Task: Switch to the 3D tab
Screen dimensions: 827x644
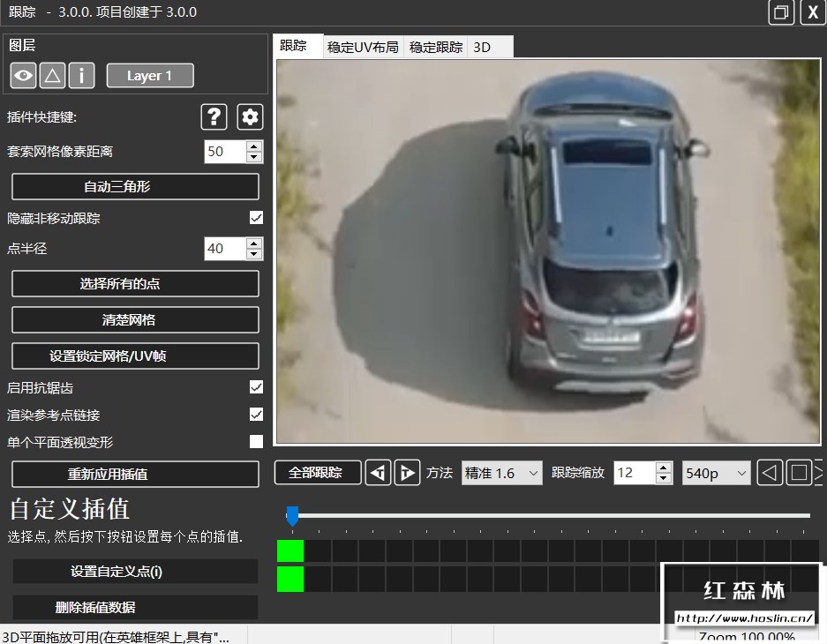Action: 482,47
